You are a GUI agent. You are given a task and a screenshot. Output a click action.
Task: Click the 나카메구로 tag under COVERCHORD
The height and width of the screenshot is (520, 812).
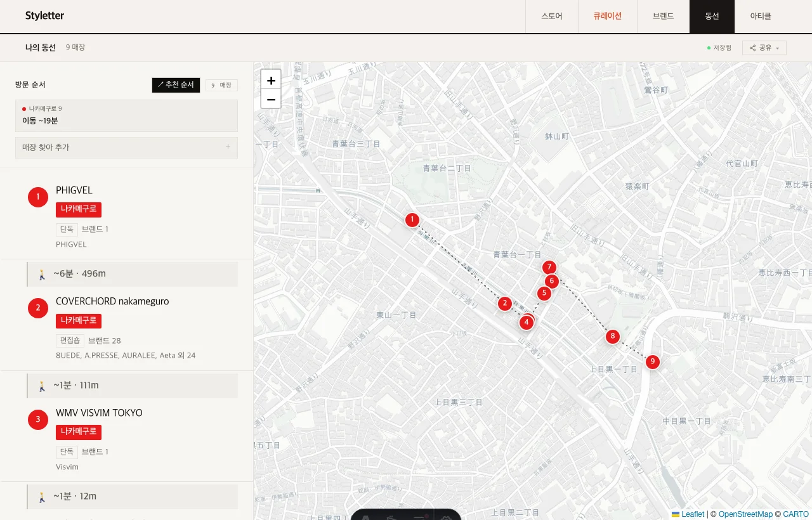click(79, 321)
